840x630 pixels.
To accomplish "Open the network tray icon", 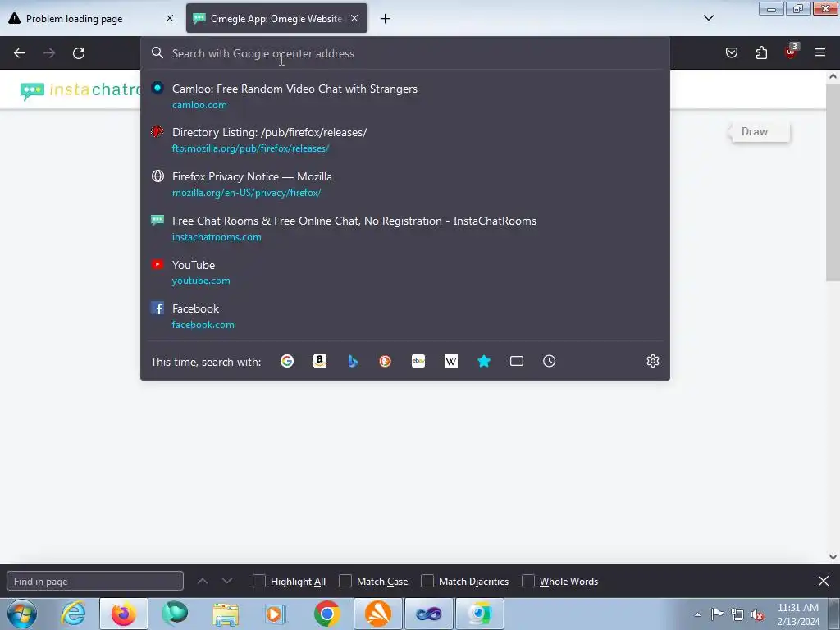I will point(737,614).
